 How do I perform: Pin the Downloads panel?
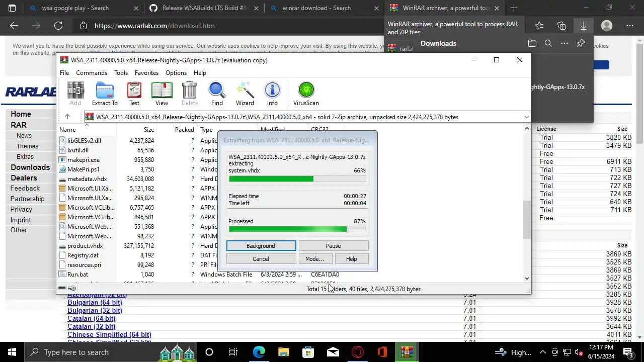pos(581,43)
